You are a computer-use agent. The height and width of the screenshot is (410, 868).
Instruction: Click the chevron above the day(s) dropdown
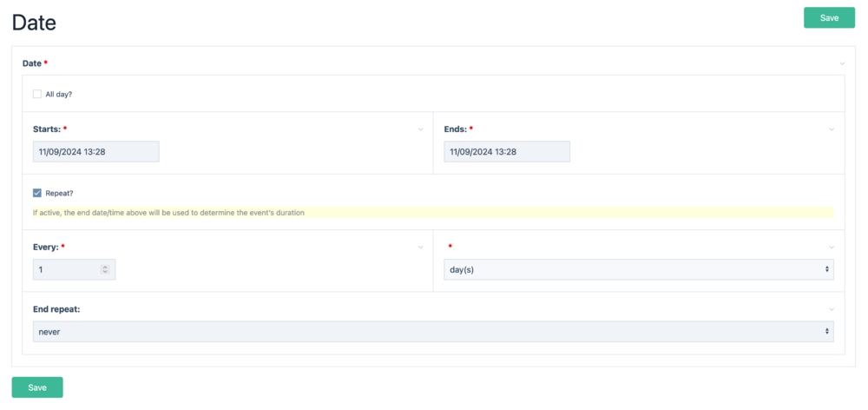click(831, 247)
